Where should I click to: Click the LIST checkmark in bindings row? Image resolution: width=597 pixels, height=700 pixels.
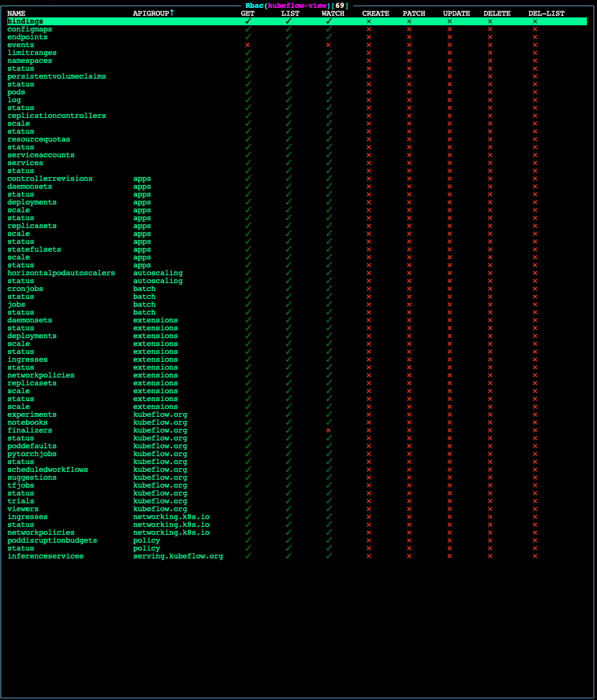288,21
